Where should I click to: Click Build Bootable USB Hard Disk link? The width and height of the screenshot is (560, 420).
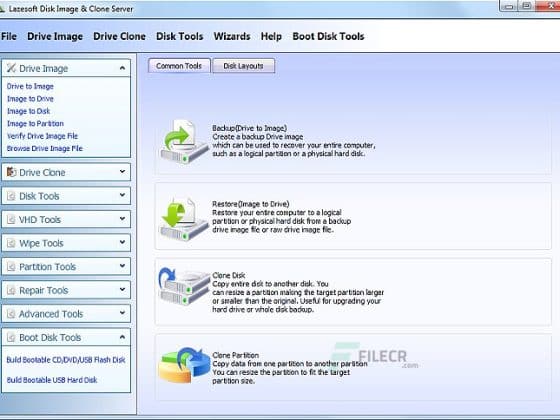(x=52, y=380)
